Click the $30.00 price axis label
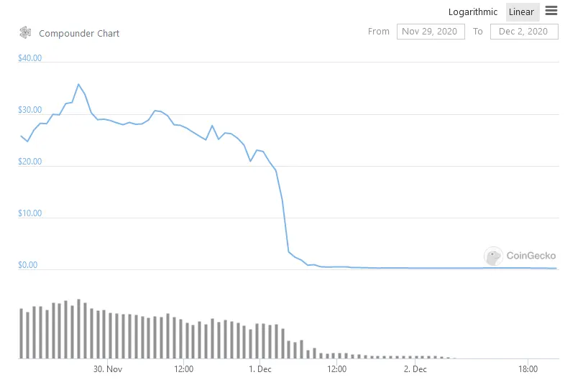 tap(29, 110)
